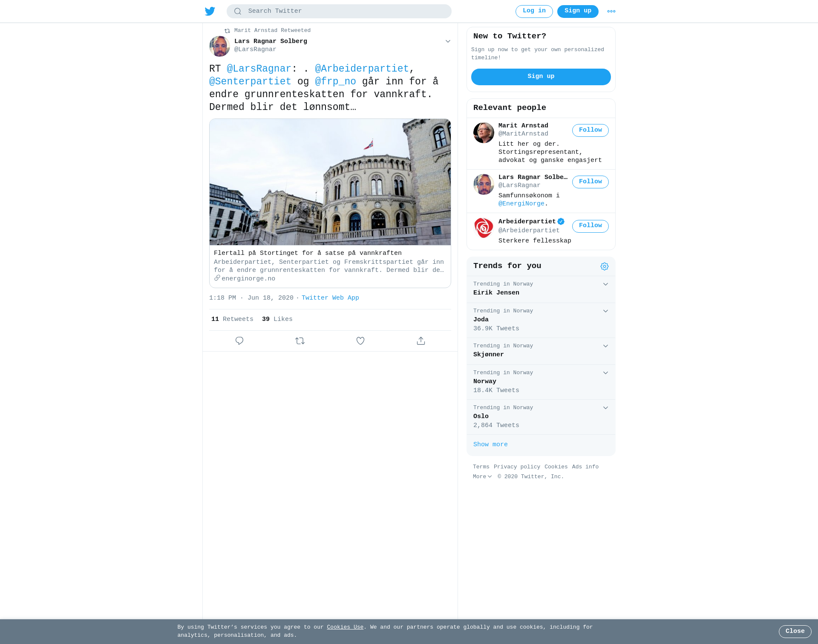Open Cookies footer link
The width and height of the screenshot is (818, 644).
pyautogui.click(x=556, y=467)
